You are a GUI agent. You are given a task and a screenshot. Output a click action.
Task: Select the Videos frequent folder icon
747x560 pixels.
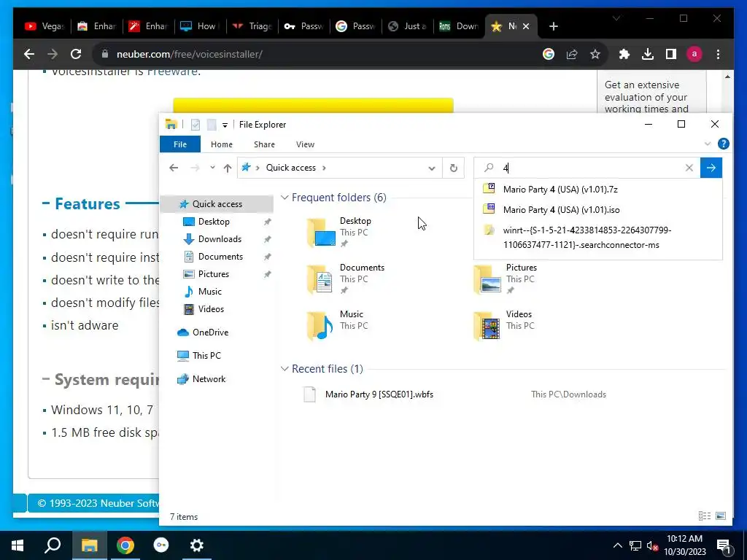[487, 326]
